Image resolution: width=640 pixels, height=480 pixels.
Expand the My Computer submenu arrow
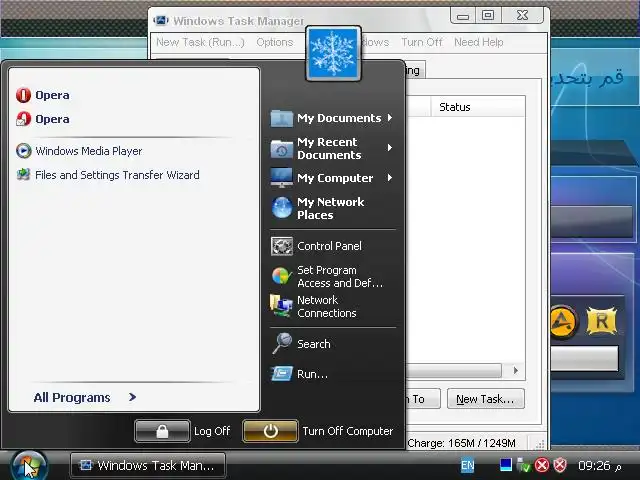[x=390, y=178]
